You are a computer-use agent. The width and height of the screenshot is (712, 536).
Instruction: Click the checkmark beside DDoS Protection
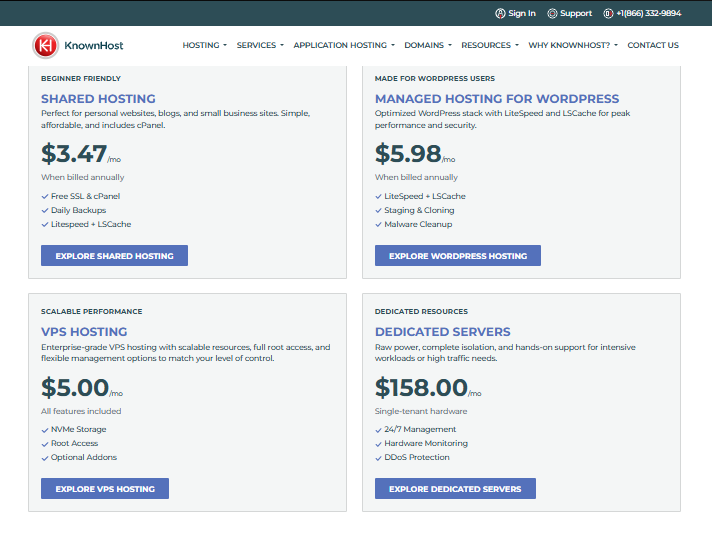(378, 458)
